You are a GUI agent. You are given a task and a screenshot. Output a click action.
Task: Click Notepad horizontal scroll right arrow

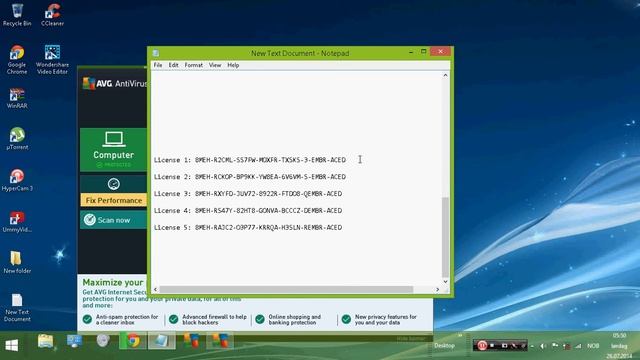(x=438, y=289)
